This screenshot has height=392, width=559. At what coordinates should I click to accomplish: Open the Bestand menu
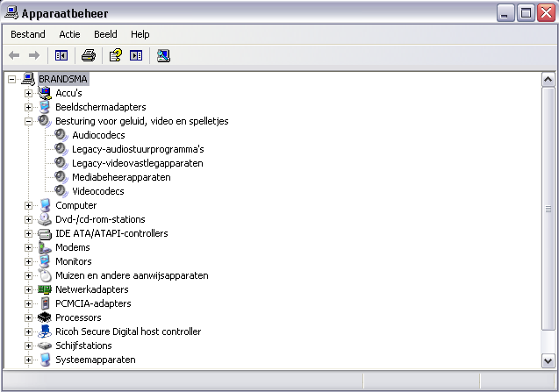pyautogui.click(x=28, y=34)
